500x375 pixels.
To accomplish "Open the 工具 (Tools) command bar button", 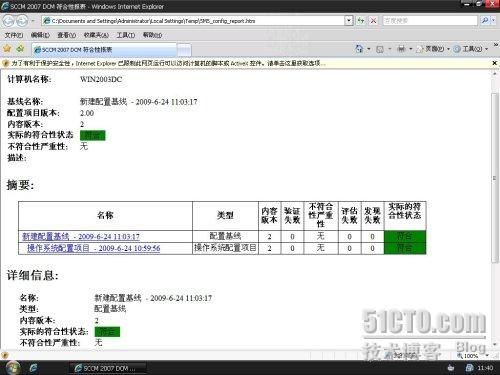I will pos(471,49).
